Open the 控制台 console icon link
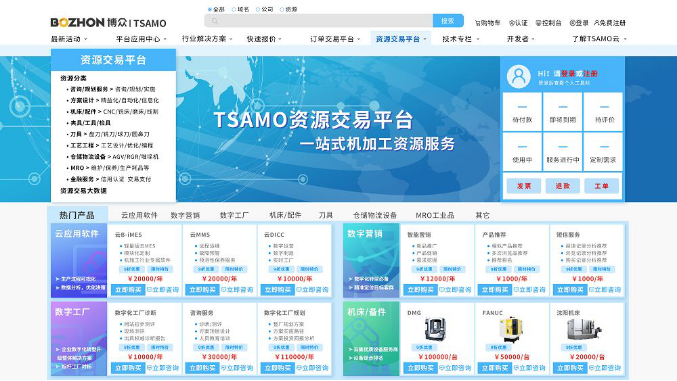 538,23
